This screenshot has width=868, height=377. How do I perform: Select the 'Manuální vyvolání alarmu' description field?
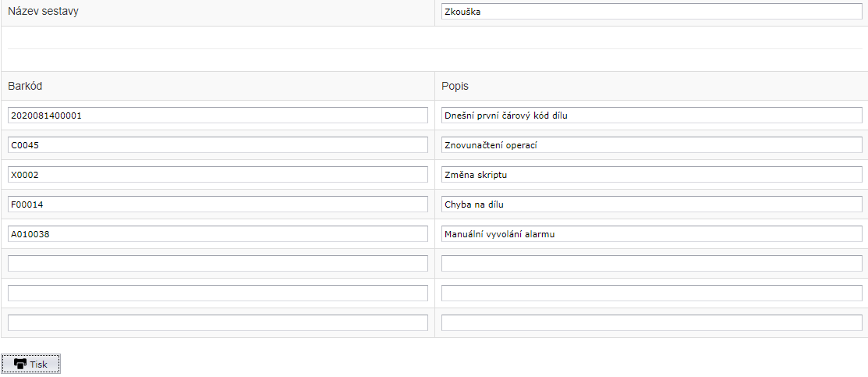tap(651, 234)
